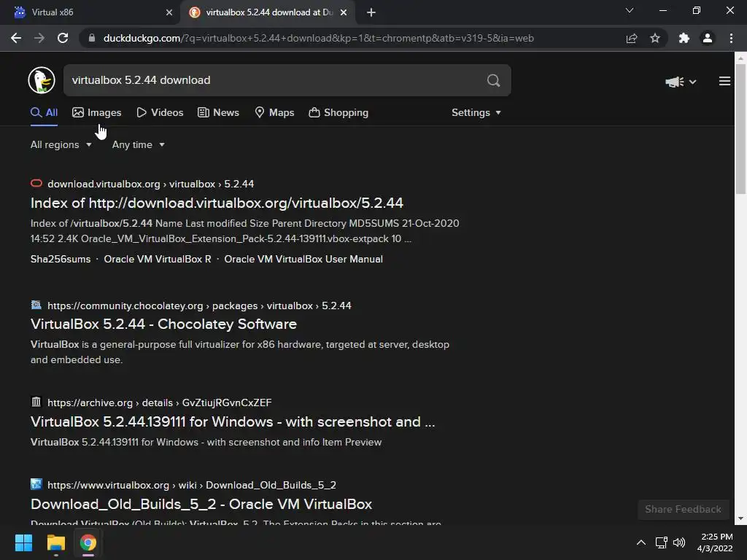Click the browser address bar
Viewport: 747px width, 560px height.
(352, 38)
